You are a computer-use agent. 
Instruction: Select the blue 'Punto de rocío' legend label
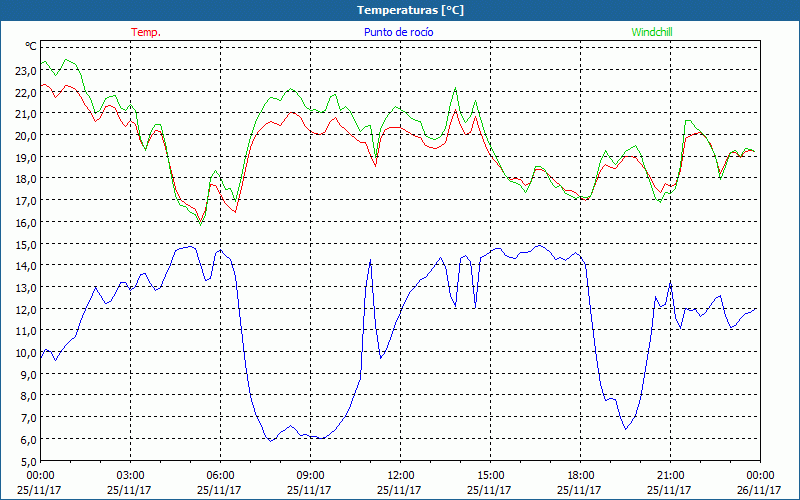[x=398, y=32]
